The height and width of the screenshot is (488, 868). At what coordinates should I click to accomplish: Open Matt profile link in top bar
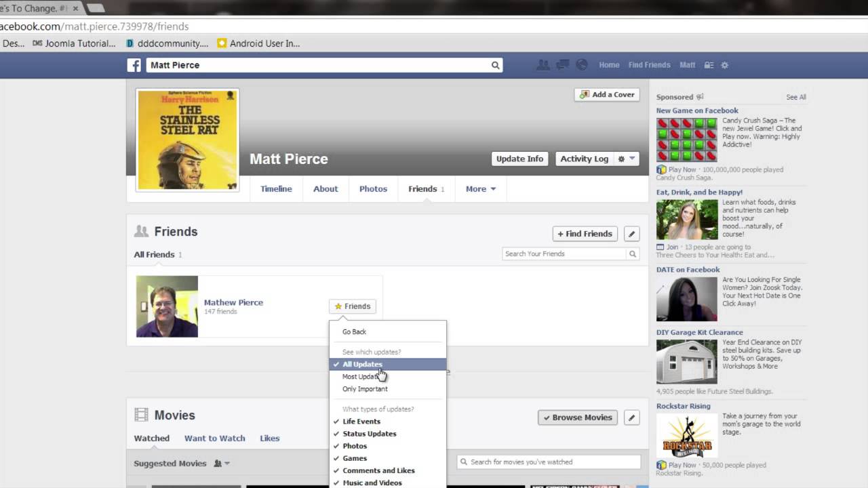pos(688,65)
